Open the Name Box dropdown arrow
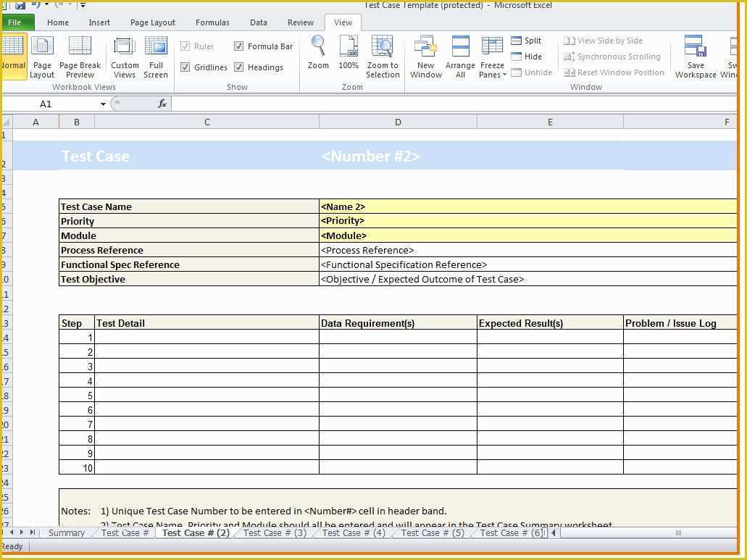747x560 pixels. [103, 104]
